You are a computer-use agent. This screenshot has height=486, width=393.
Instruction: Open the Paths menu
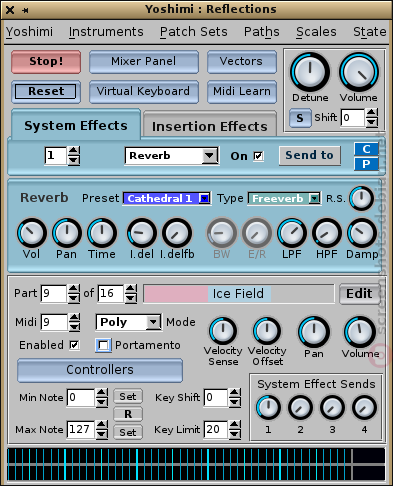click(262, 32)
